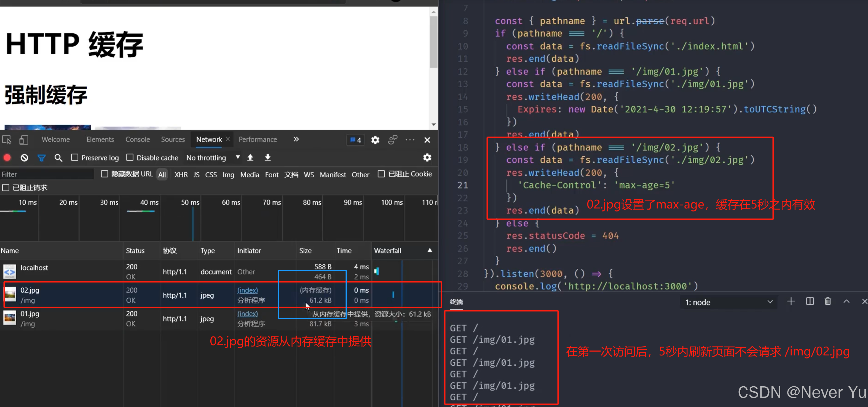Delete terminal with the trash icon
868x407 pixels.
827,302
